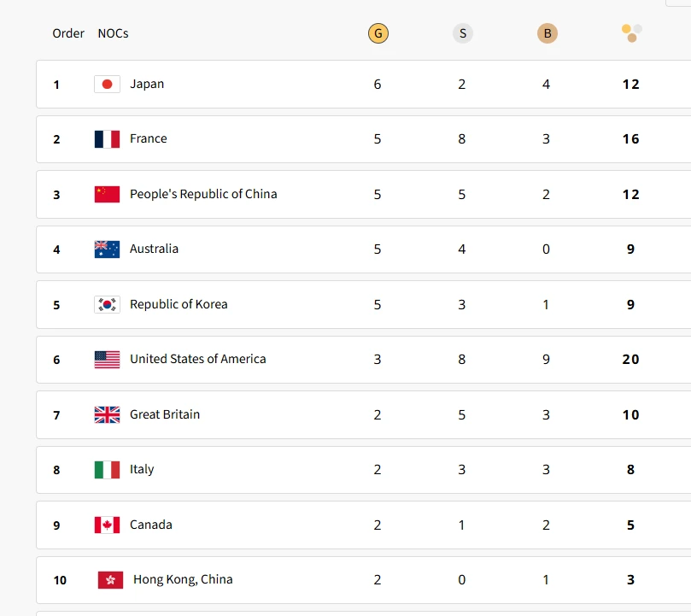Click the Gold medal column icon
Screen dimensions: 691x616
(x=378, y=33)
